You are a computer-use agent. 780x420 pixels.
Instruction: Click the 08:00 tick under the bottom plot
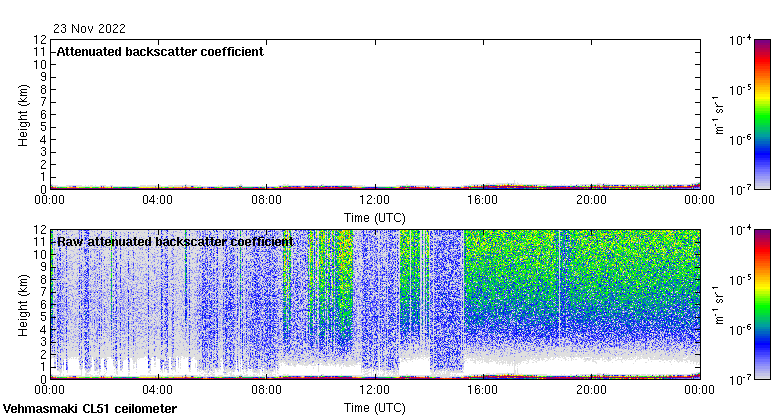click(266, 390)
